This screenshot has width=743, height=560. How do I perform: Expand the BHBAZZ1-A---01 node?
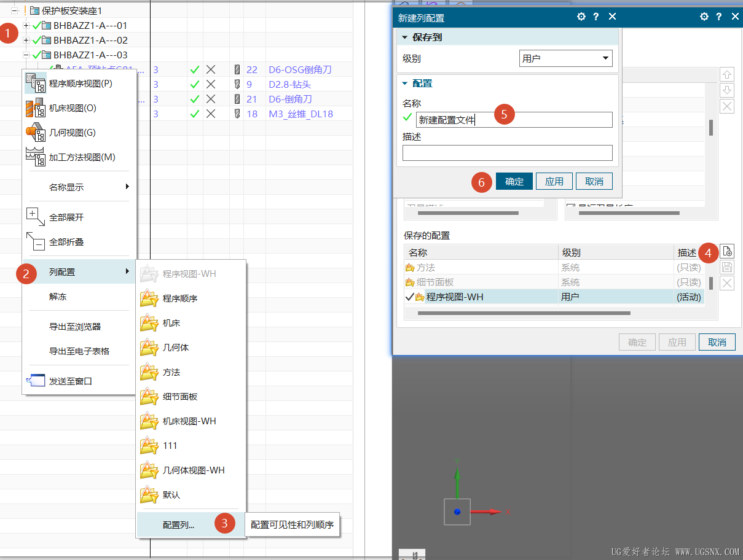click(x=26, y=25)
